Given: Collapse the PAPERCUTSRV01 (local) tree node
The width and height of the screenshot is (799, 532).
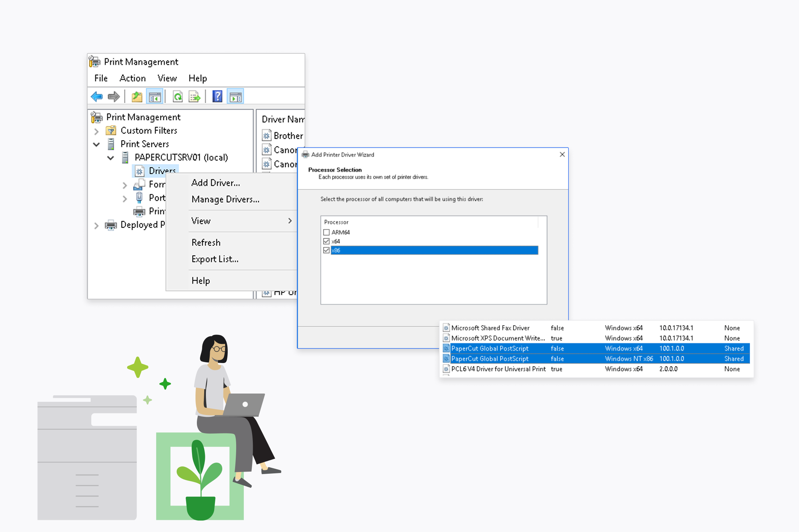Looking at the screenshot, I should click(x=110, y=158).
